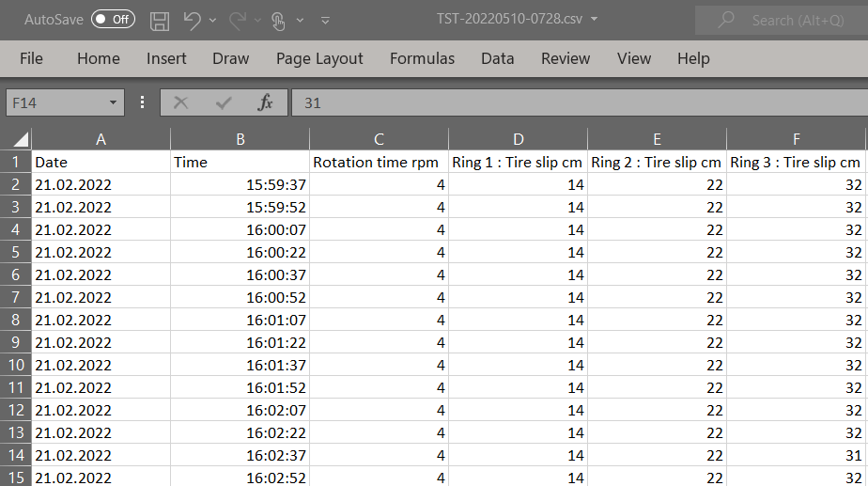Switch to the Draw tab
Screen dimensions: 868x486
pos(230,58)
